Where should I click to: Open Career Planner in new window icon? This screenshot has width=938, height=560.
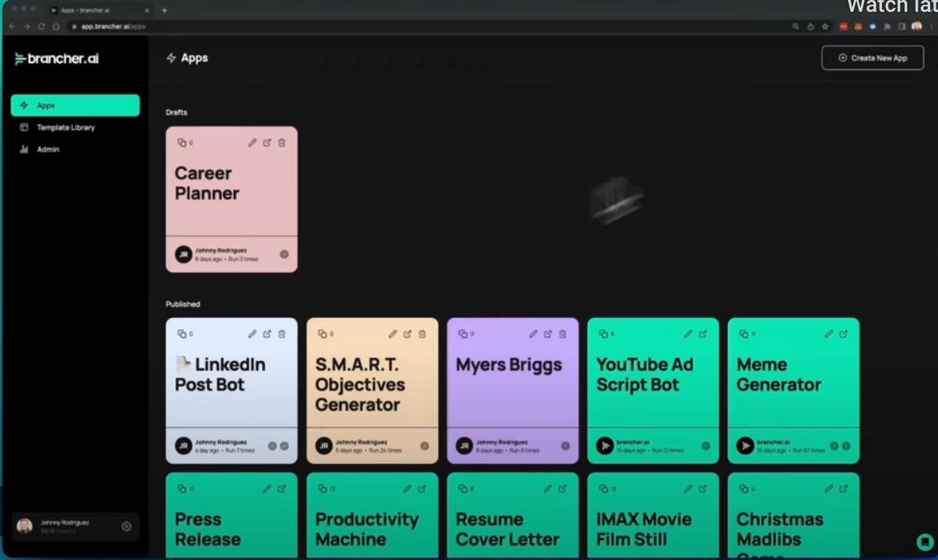tap(267, 143)
